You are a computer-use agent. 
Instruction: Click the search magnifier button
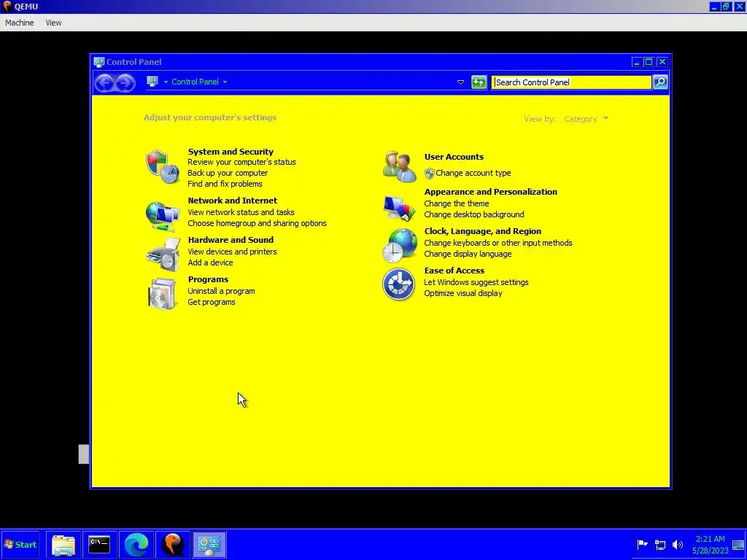[660, 82]
